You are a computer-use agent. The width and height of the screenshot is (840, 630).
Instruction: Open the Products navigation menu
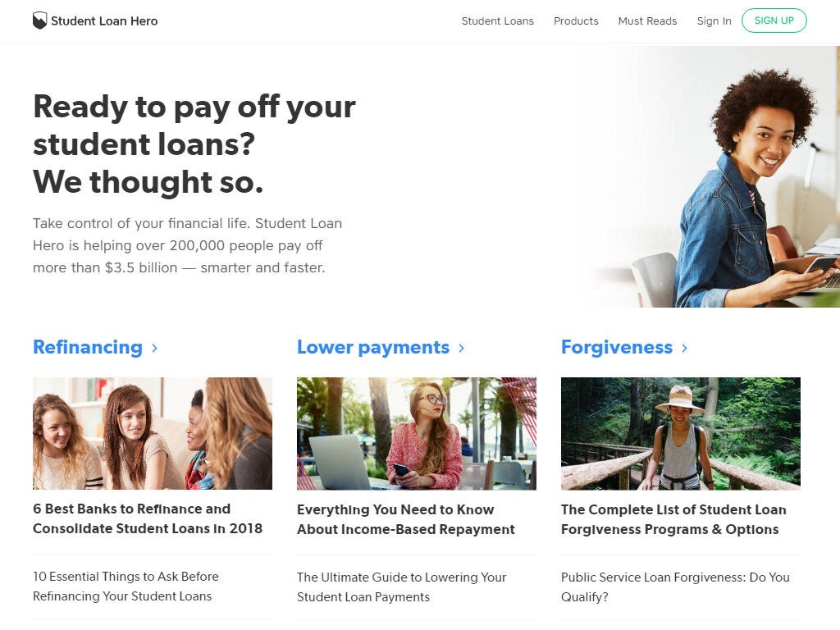(576, 21)
